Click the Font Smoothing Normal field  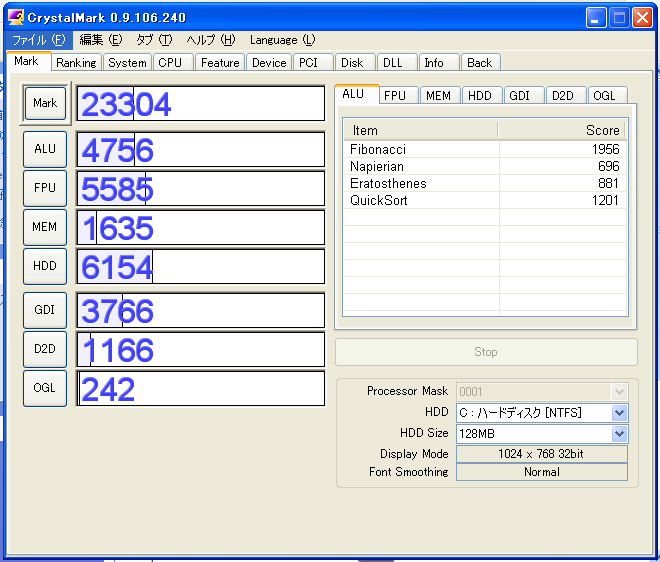click(542, 472)
